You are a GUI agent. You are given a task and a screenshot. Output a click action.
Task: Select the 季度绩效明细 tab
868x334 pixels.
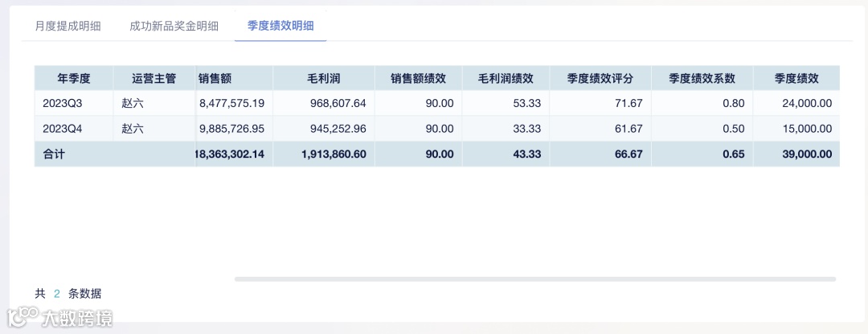(280, 26)
